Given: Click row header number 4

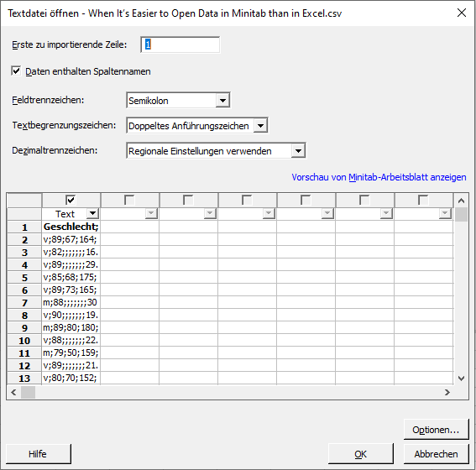Looking at the screenshot, I should (24, 265).
